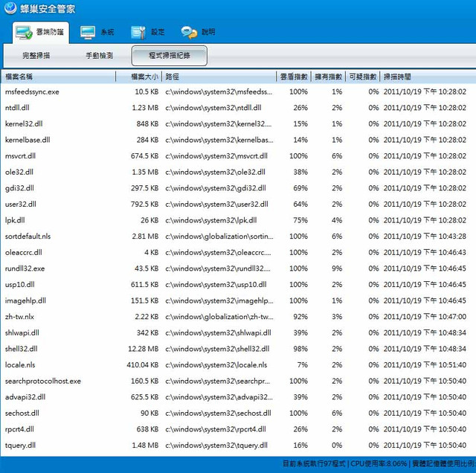Click the 12.28 MB size of shell32.dll
The height and width of the screenshot is (473, 476).
click(144, 349)
